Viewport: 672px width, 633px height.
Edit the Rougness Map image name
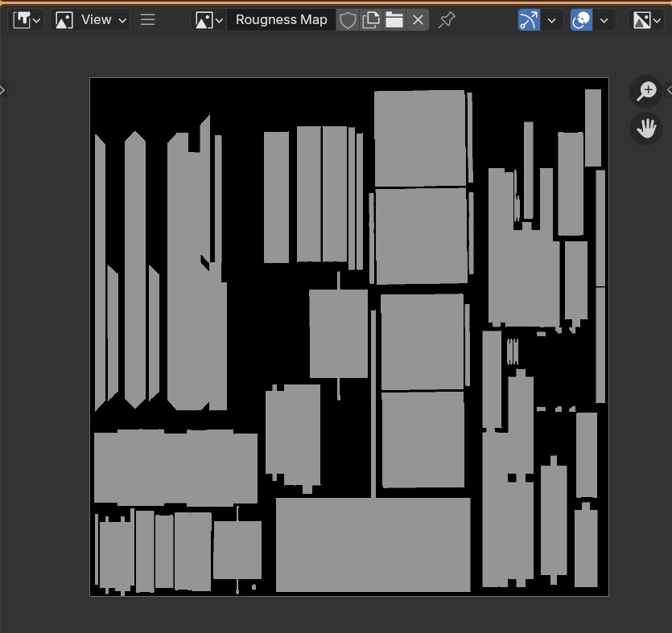pyautogui.click(x=281, y=19)
